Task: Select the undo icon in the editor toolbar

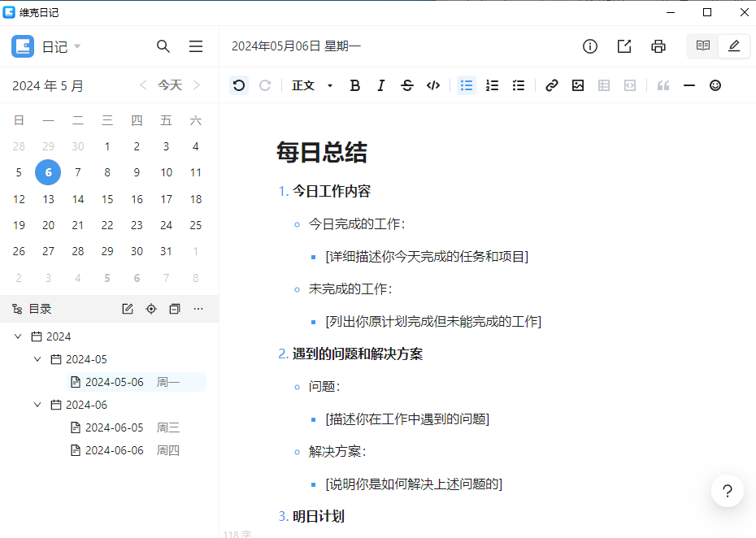Action: tap(238, 85)
